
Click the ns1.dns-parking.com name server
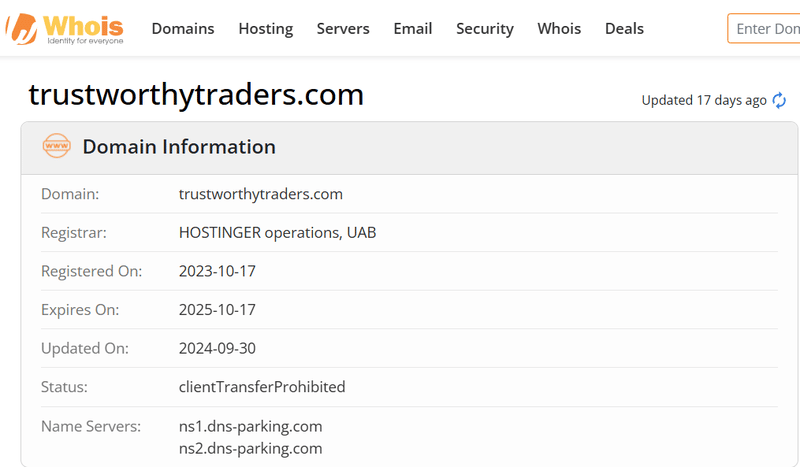click(251, 426)
